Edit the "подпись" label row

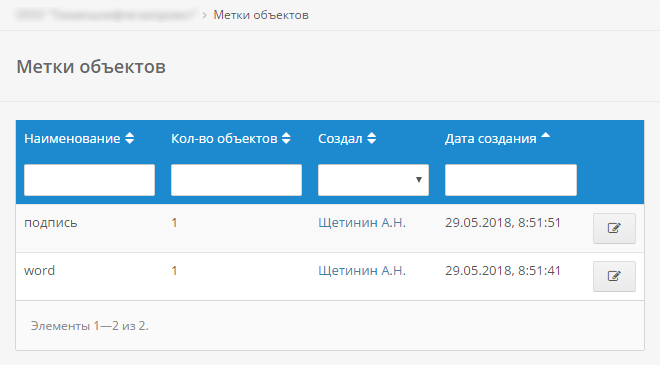pyautogui.click(x=614, y=228)
